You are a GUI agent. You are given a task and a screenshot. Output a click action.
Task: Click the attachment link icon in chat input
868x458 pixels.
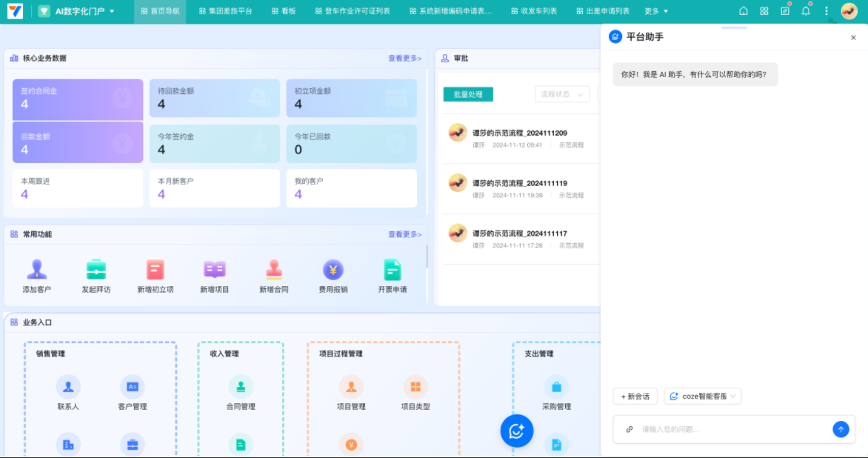630,429
